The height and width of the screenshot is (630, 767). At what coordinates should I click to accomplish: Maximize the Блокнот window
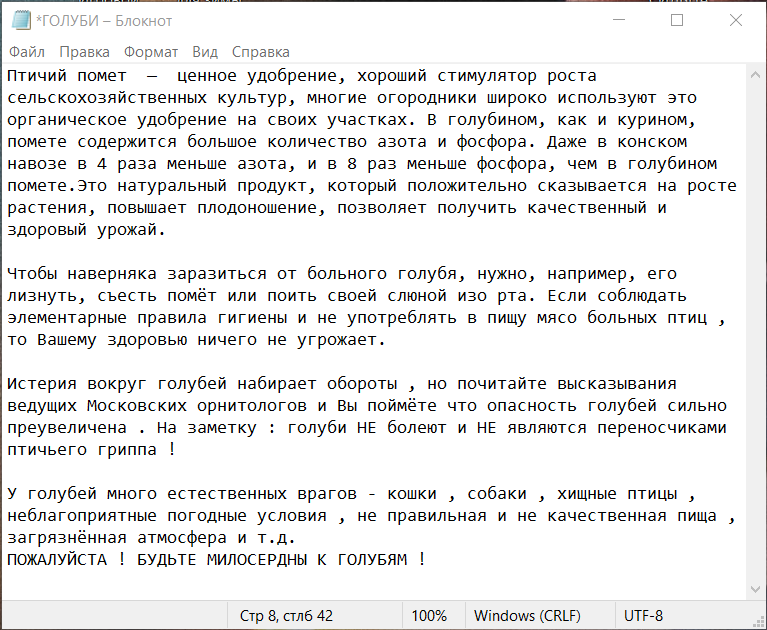click(677, 20)
